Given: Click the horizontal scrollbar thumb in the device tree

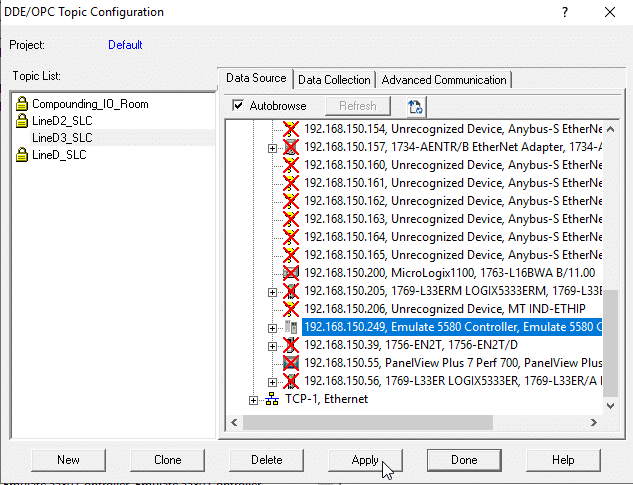Looking at the screenshot, I should coord(367,422).
